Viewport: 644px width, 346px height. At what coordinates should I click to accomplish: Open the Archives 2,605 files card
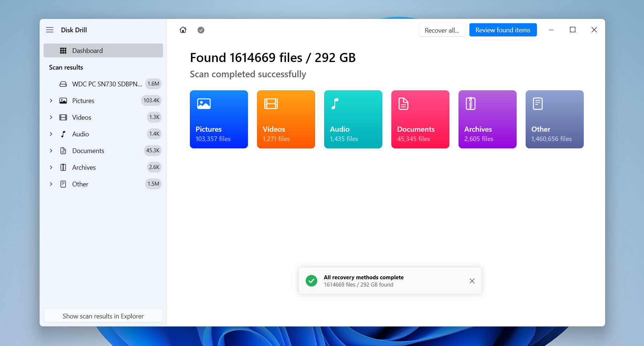click(x=488, y=119)
